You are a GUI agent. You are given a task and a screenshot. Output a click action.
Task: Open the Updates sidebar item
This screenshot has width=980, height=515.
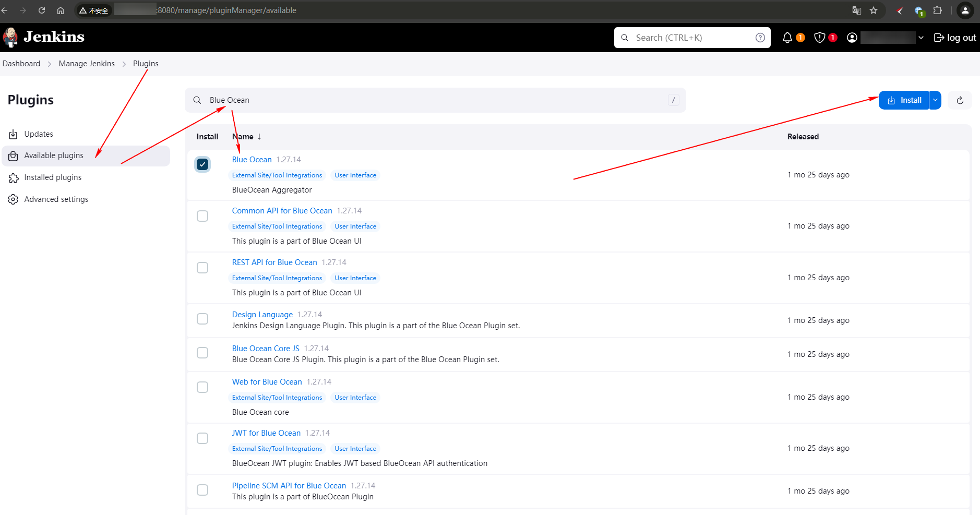point(86,134)
